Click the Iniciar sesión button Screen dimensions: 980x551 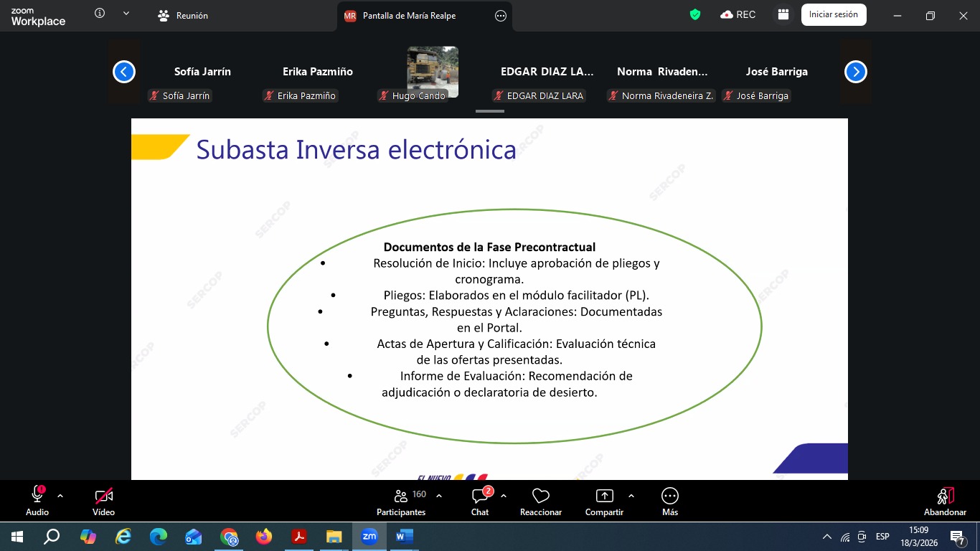point(833,14)
